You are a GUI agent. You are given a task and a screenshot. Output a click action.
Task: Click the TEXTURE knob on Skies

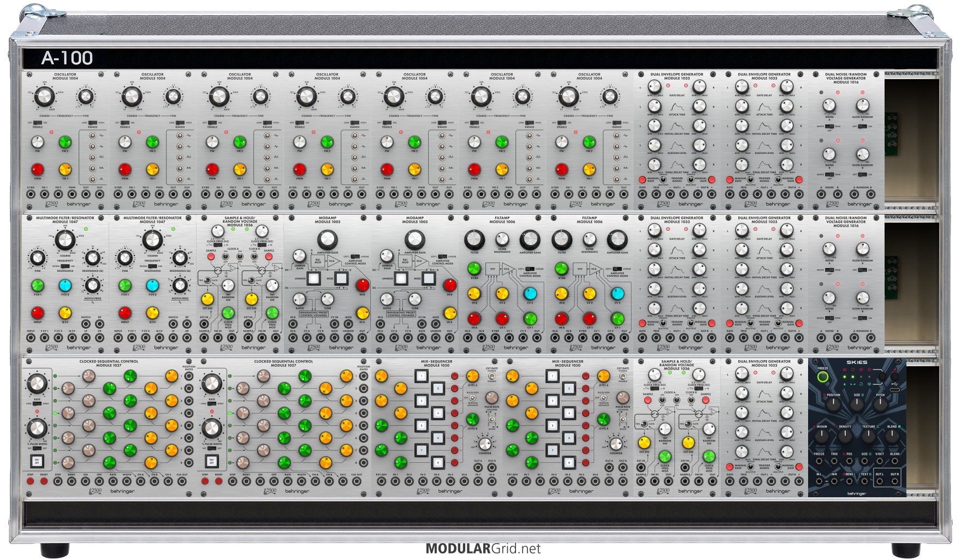868,436
